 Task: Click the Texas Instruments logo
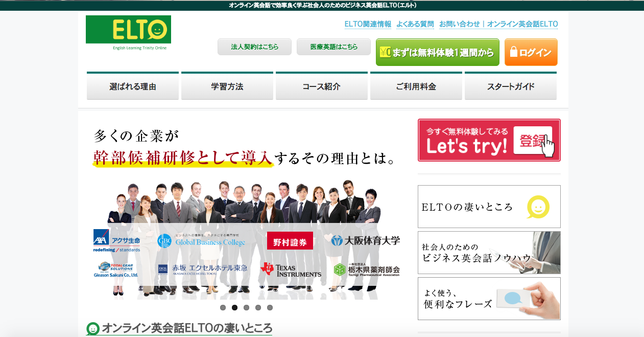coord(291,269)
